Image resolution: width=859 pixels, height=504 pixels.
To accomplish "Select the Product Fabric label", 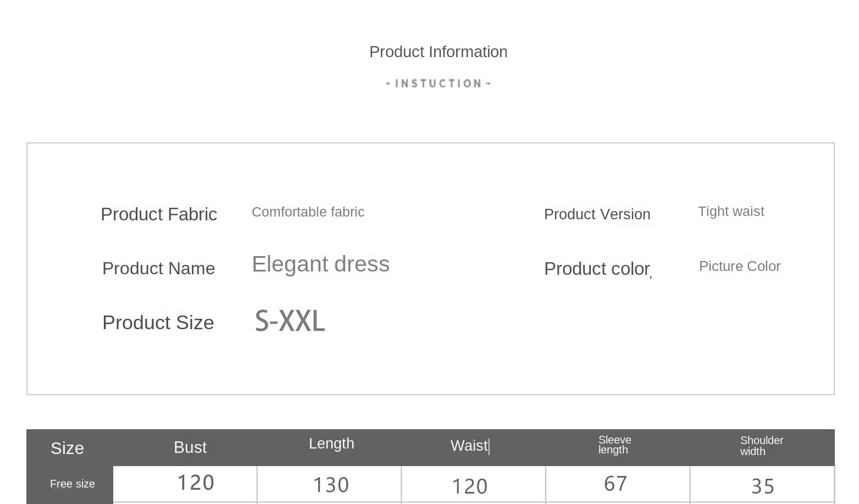I will tap(159, 214).
